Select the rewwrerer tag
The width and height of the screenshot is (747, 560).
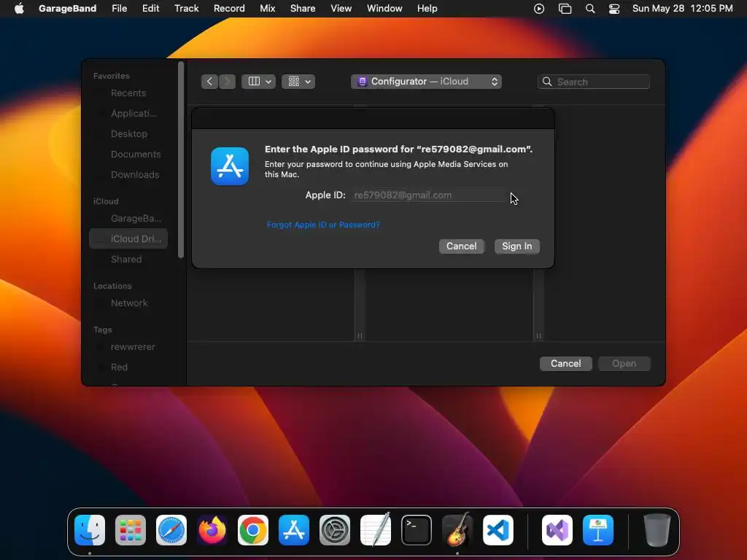point(128,346)
